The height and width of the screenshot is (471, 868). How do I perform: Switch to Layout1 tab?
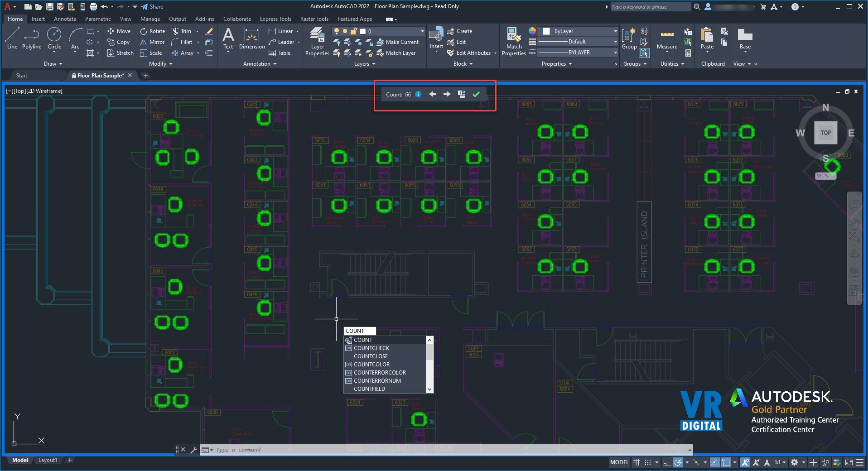(x=48, y=460)
